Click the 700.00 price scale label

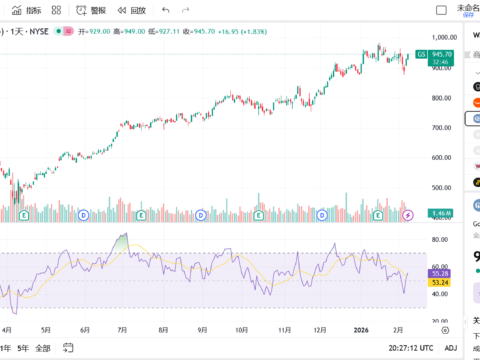441,128
